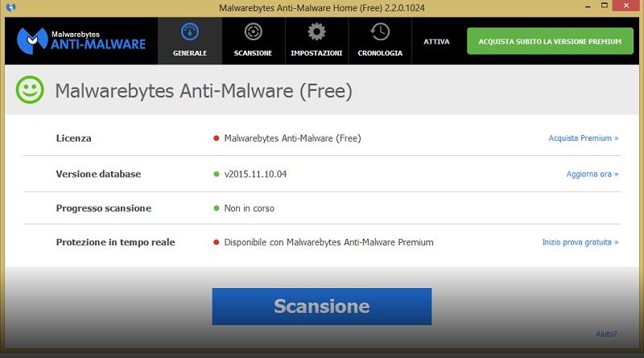Viewport: 644px width, 358px height.
Task: Close the Malwarebytes window
Action: point(626,6)
